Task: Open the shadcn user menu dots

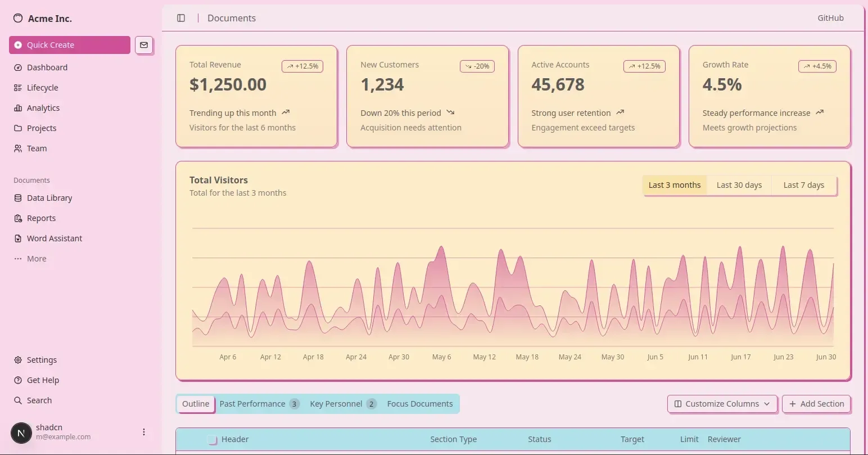Action: 144,432
